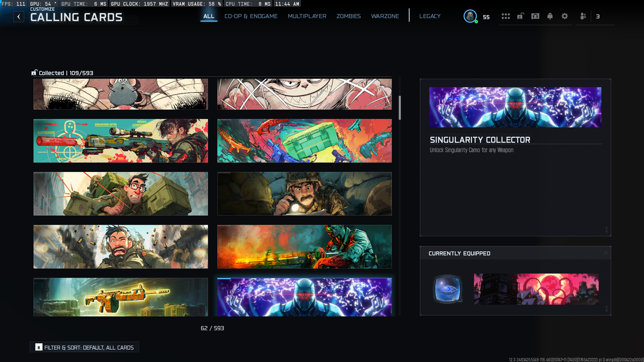Screen dimensions: 644x362
Task: Click the equipped eye emblem
Action: pos(447,289)
